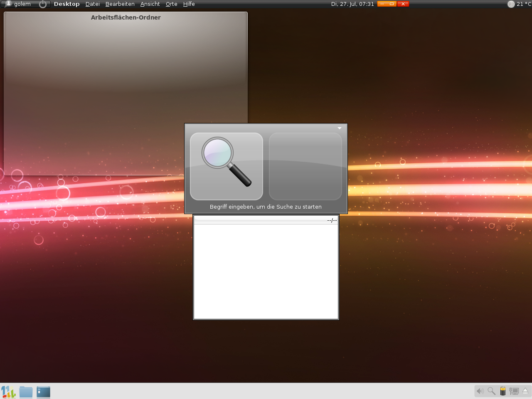Viewport: 532px width, 399px height.
Task: Click the Arbeitsflächen-Ordner window title
Action: [x=126, y=17]
